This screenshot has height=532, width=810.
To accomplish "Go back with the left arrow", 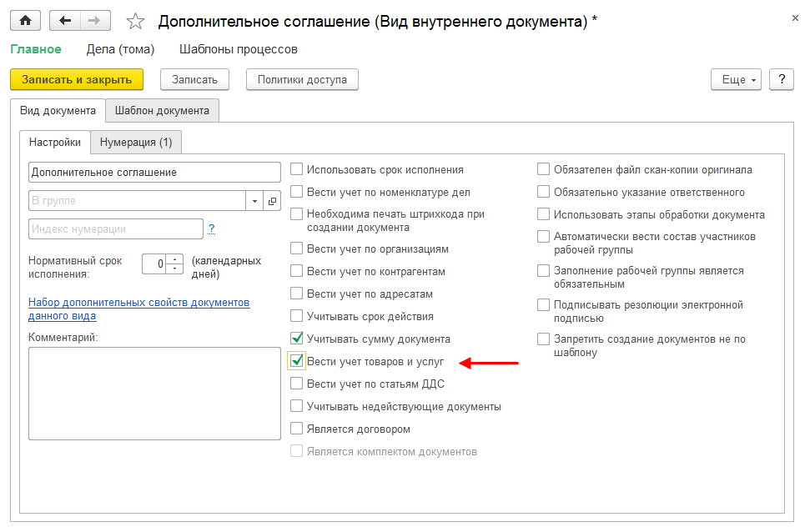I will tap(65, 21).
